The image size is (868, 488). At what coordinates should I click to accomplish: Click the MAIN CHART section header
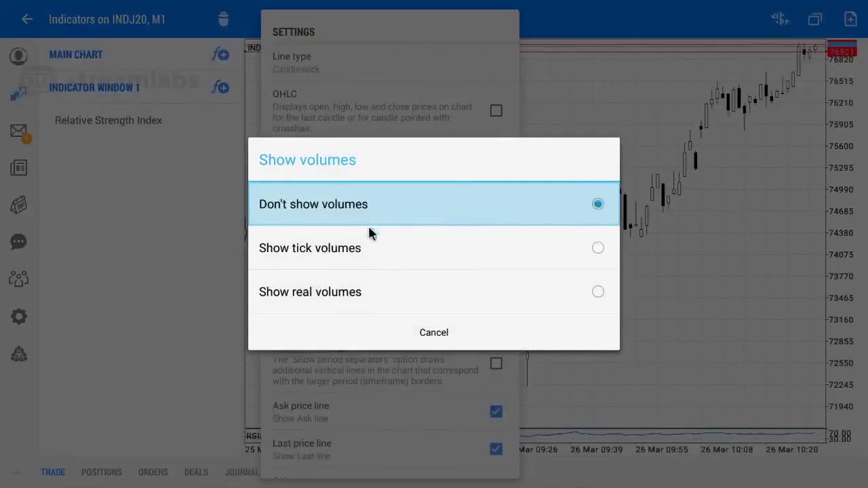76,54
